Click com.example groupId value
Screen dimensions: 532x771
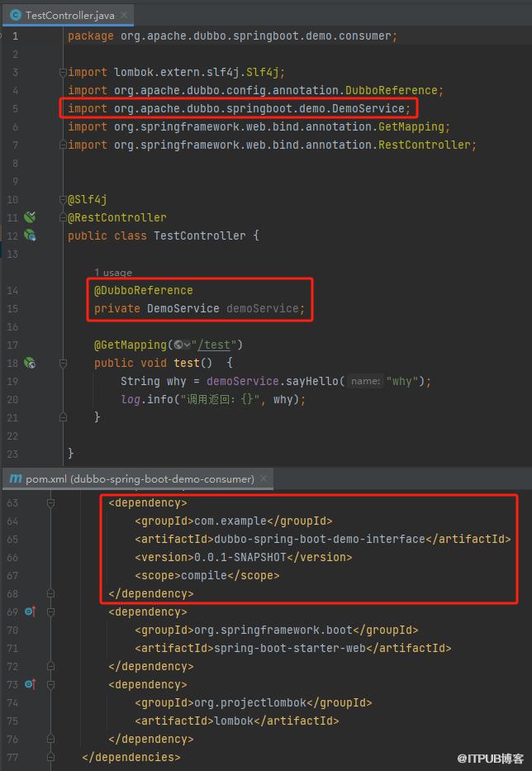230,521
